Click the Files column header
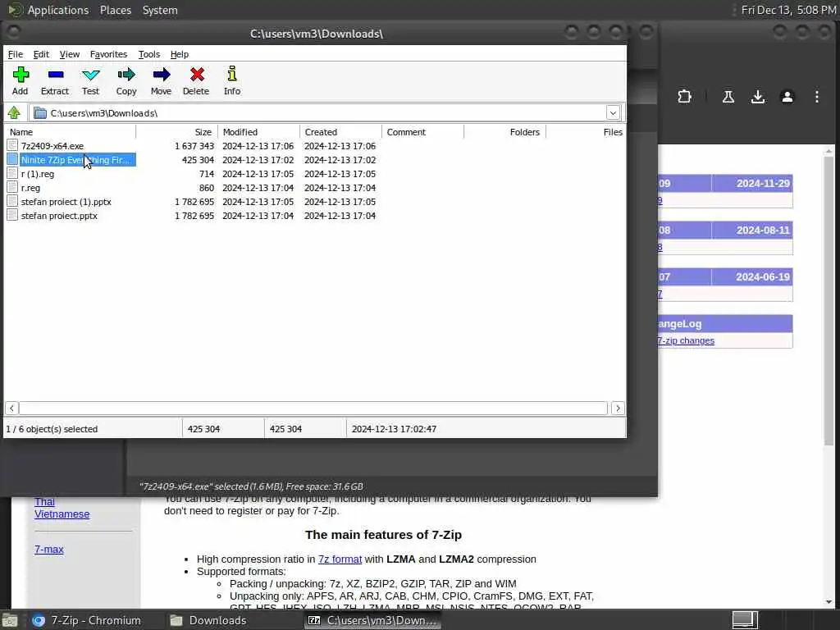The height and width of the screenshot is (630, 840). click(586, 132)
